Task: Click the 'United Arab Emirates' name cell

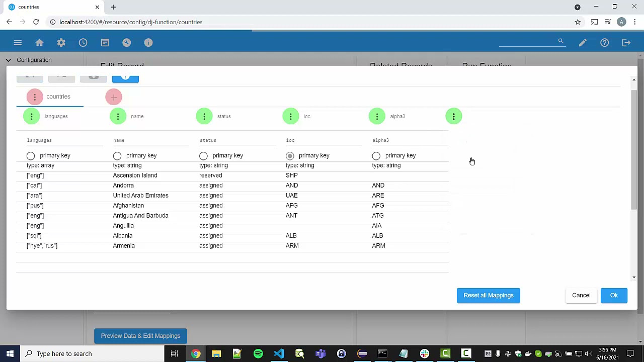Action: 140,196
